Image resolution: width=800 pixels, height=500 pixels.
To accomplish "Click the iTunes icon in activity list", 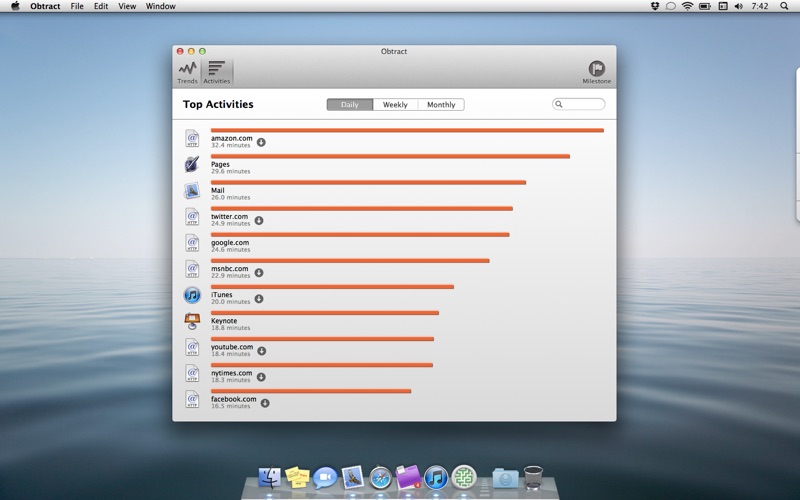I will 192,295.
